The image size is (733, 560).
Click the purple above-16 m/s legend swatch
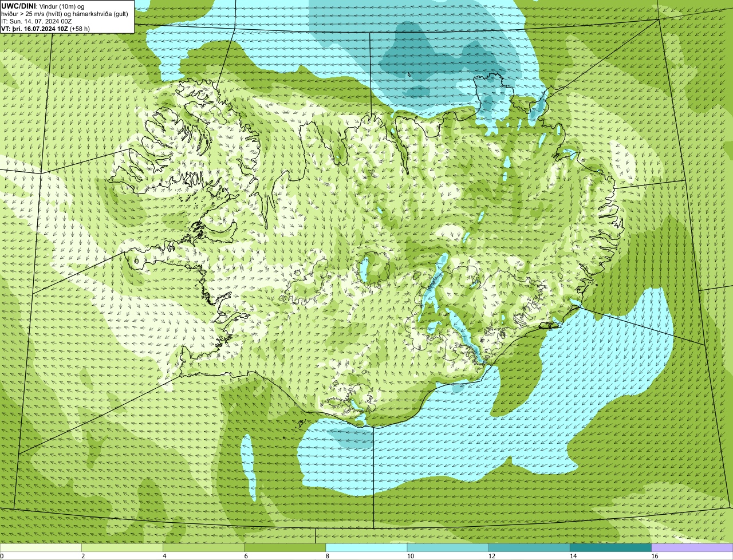pyautogui.click(x=692, y=547)
